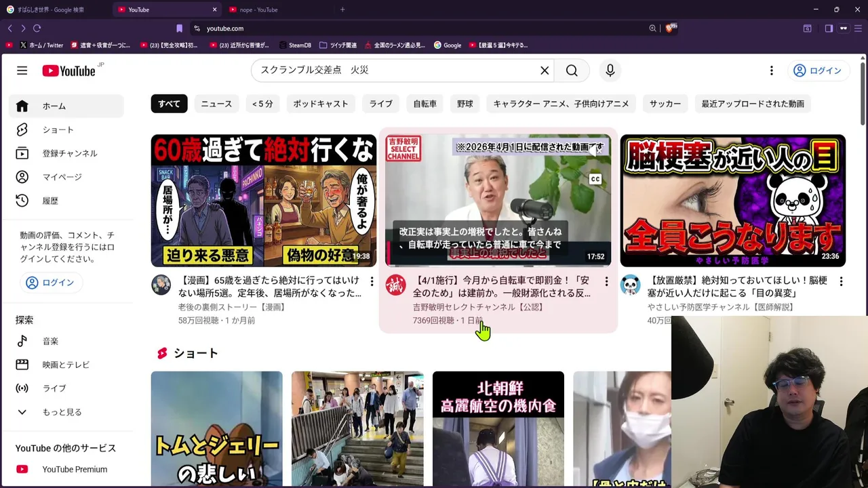This screenshot has height=488, width=868.
Task: Close the active YouTube browser tab
Action: [214, 9]
